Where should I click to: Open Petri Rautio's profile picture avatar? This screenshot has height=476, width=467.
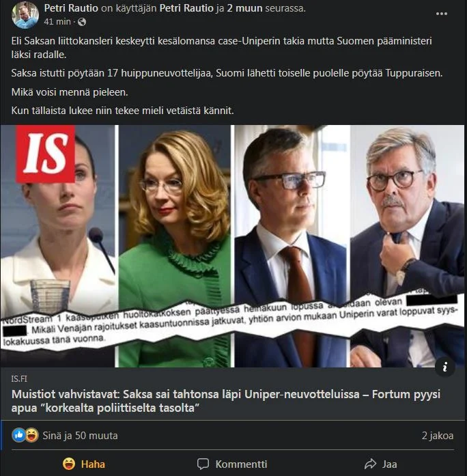click(25, 14)
